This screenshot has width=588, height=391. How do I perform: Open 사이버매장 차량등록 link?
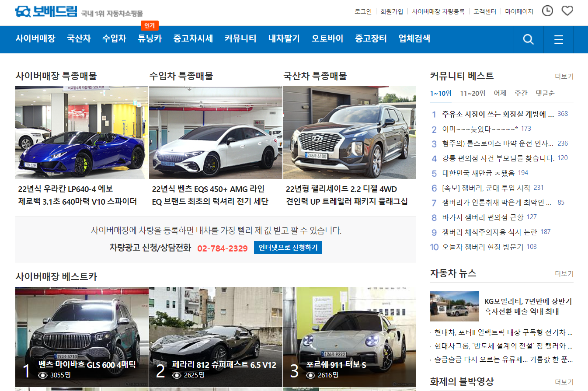(438, 12)
